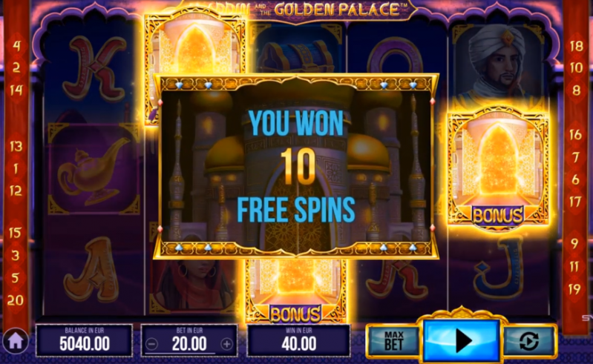593x364 pixels.
Task: Hit the MAX BET button
Action: 393,340
